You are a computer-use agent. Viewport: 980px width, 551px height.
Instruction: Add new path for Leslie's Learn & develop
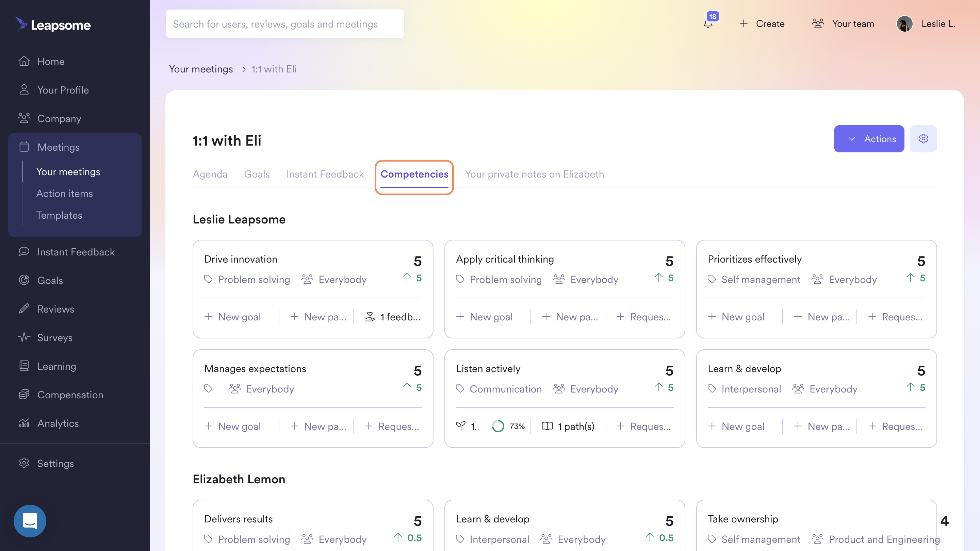(x=822, y=426)
